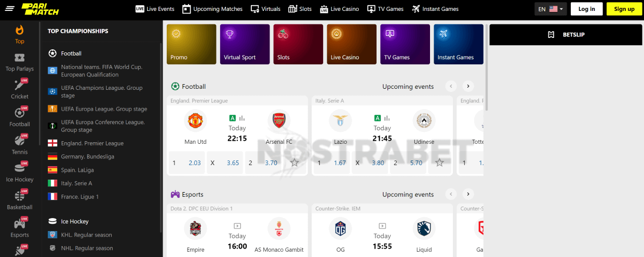Select draw odds 3.65 for Man Utd match

(x=225, y=163)
